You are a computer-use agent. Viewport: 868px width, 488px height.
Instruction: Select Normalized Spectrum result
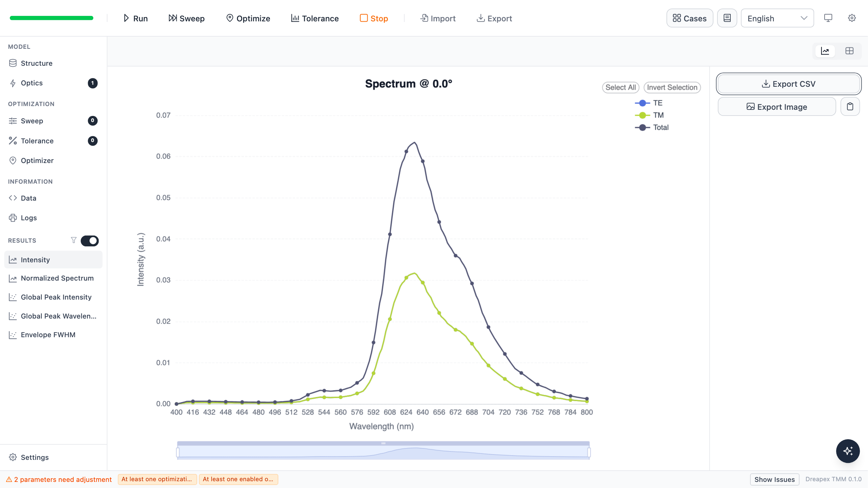pos(53,278)
